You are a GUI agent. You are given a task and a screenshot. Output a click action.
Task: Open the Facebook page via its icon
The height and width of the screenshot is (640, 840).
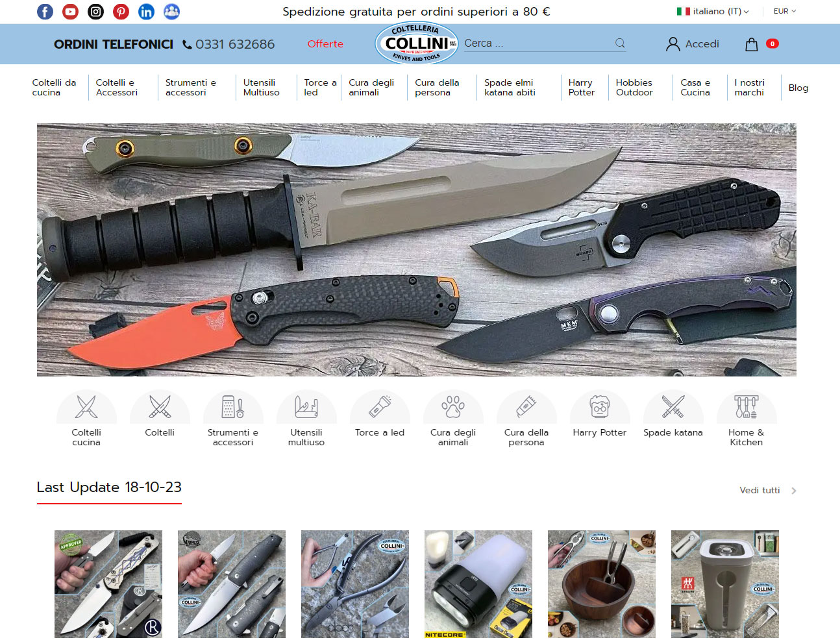coord(45,11)
